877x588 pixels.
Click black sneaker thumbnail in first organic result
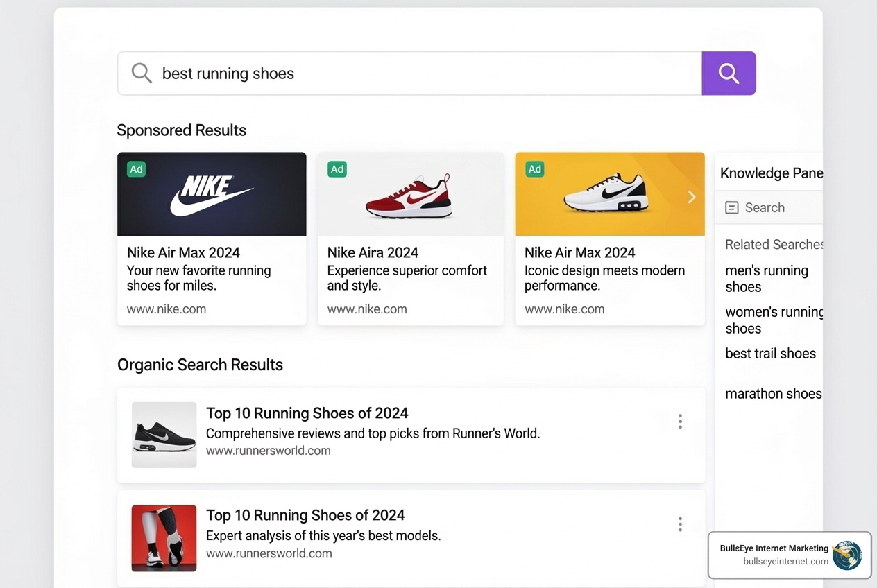click(164, 435)
